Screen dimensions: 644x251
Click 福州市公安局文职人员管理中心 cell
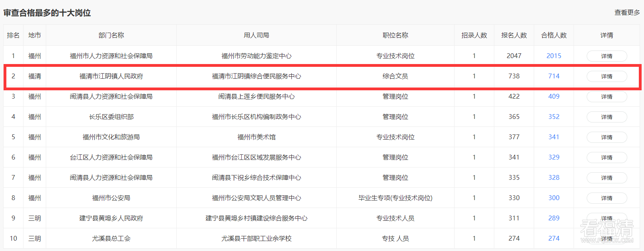[256, 198]
